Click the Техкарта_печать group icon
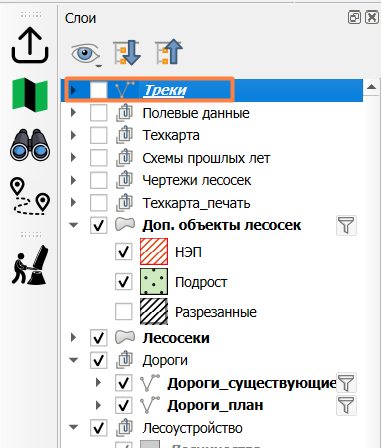This screenshot has width=381, height=448. (124, 203)
